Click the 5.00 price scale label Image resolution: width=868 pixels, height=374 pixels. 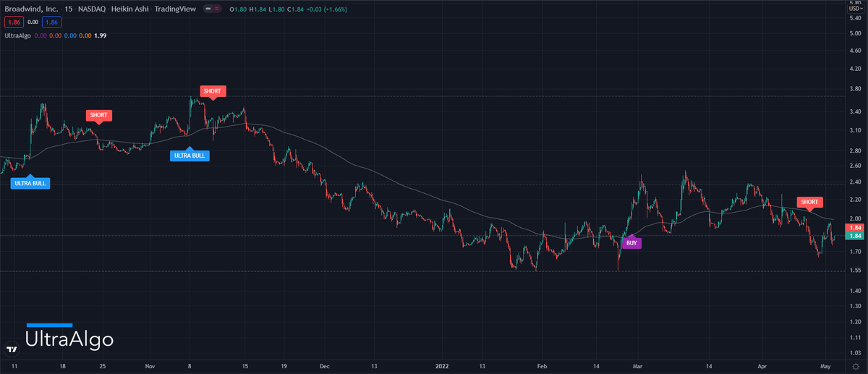pos(855,33)
